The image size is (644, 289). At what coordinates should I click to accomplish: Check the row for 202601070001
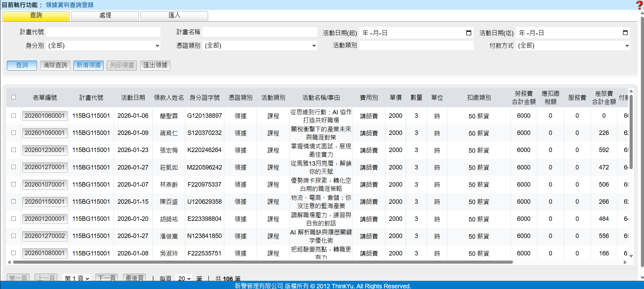13,184
